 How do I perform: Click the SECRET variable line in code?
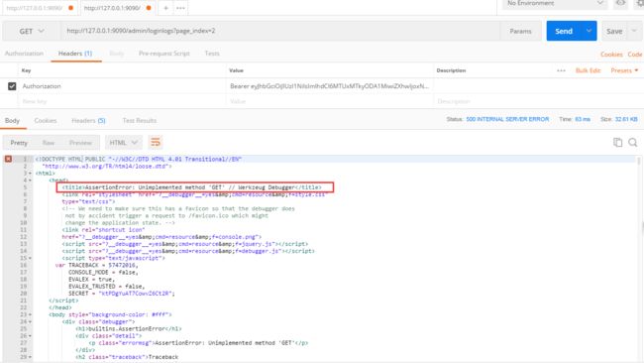(122, 294)
